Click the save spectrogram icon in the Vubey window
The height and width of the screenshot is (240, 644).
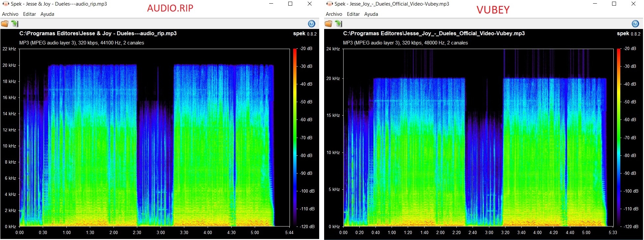(x=339, y=24)
